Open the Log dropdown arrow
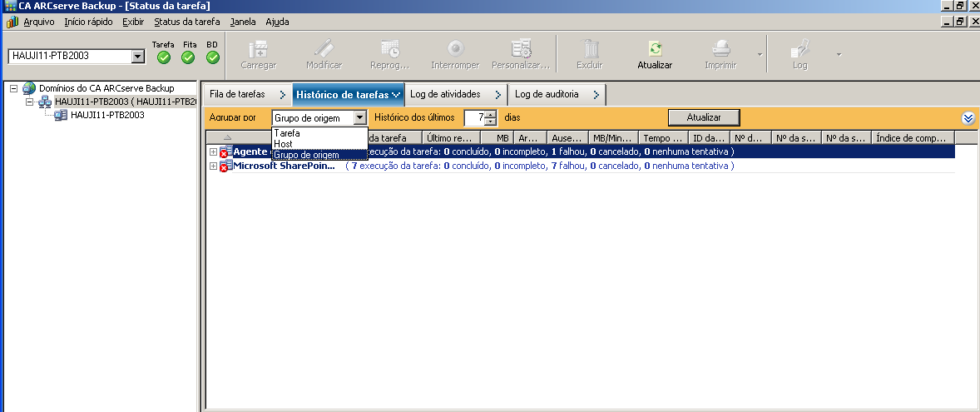This screenshot has height=412, width=980. click(839, 54)
